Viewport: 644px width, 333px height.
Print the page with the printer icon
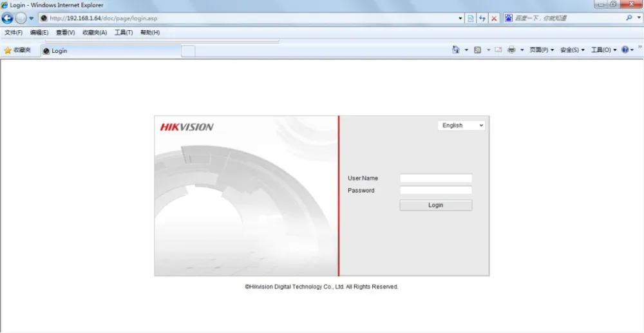click(x=511, y=50)
